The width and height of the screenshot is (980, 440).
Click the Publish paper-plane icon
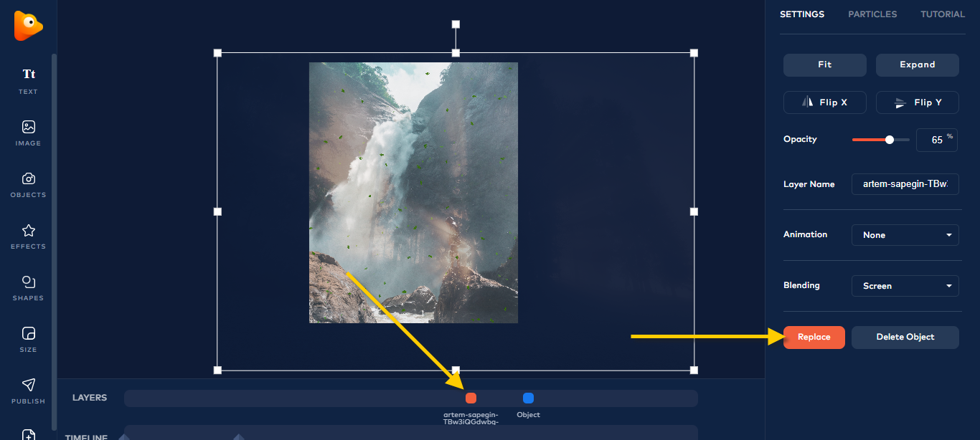(x=29, y=385)
